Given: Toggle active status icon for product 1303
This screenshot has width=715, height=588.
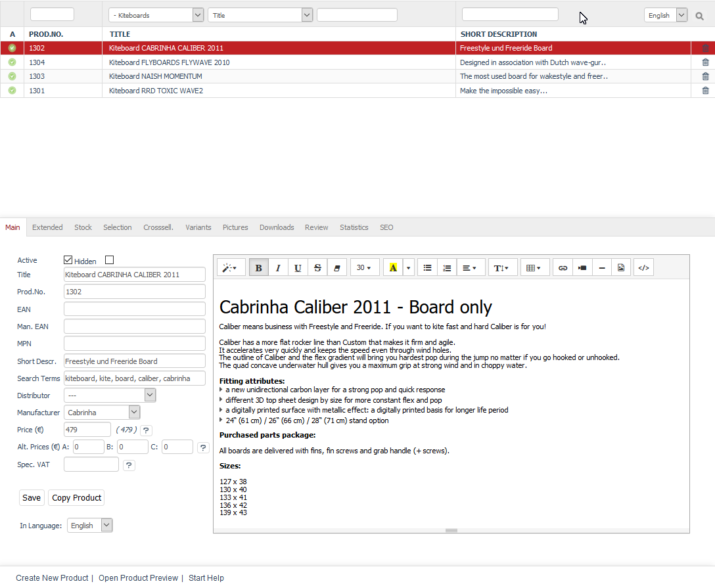Looking at the screenshot, I should [12, 76].
